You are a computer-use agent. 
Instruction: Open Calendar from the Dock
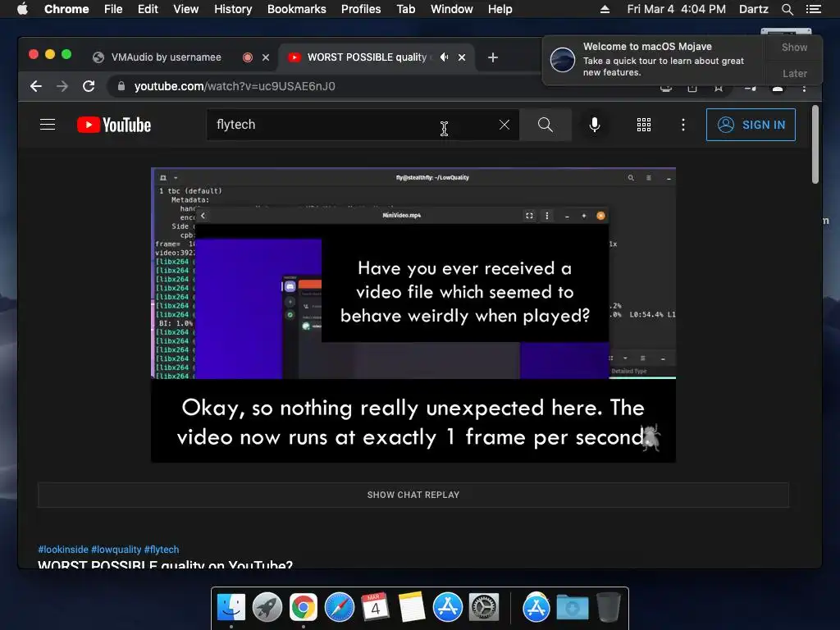pyautogui.click(x=375, y=608)
